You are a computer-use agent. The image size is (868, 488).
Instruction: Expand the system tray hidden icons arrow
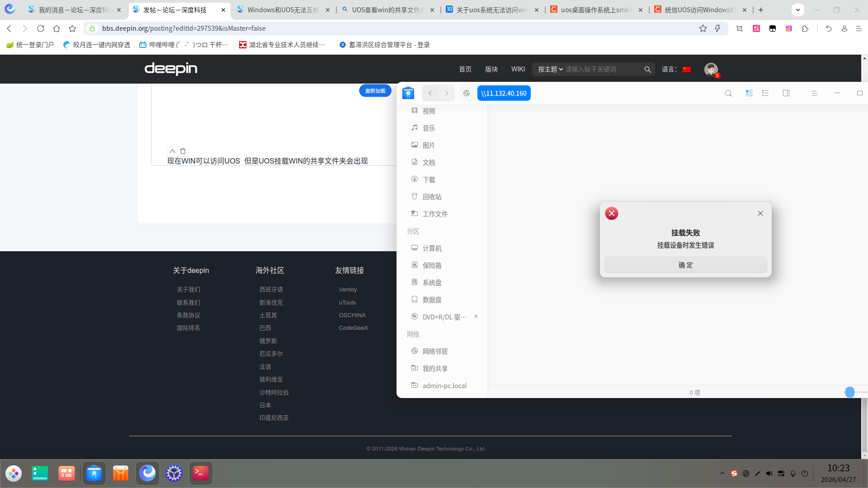point(722,474)
